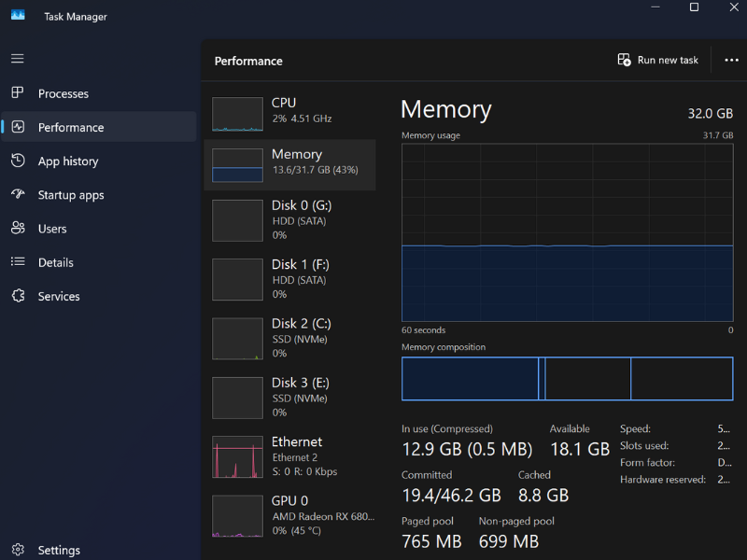Viewport: 747px width, 560px height.
Task: Open Startup apps icon in sidebar
Action: [x=18, y=194]
